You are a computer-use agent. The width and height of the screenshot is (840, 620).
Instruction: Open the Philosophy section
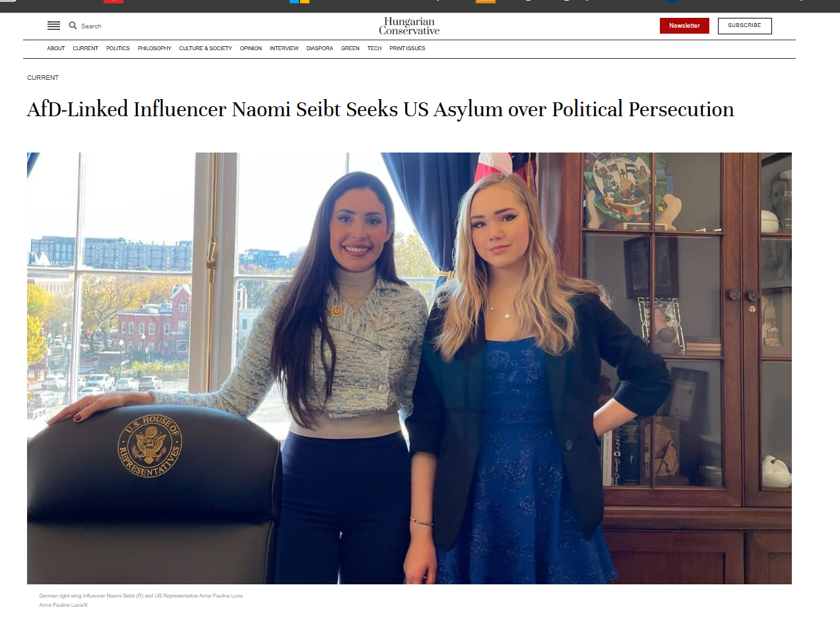click(154, 48)
